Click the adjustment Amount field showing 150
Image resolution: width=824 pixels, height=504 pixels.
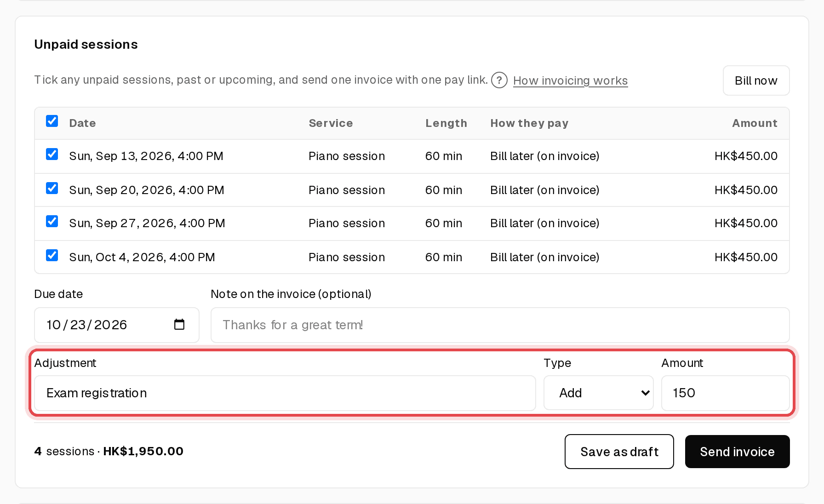(725, 393)
